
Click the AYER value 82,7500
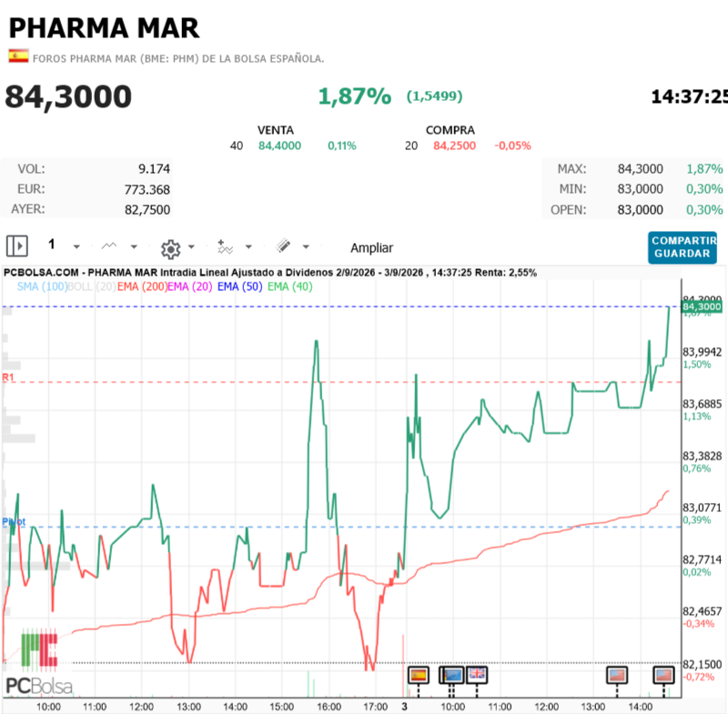[x=147, y=210]
